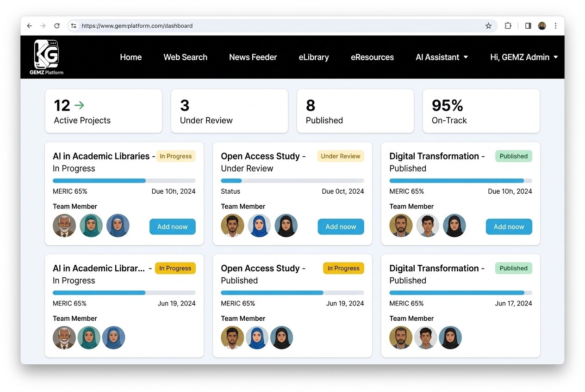Reload the page with refresh icon
Screen dimensions: 585x392
(57, 26)
